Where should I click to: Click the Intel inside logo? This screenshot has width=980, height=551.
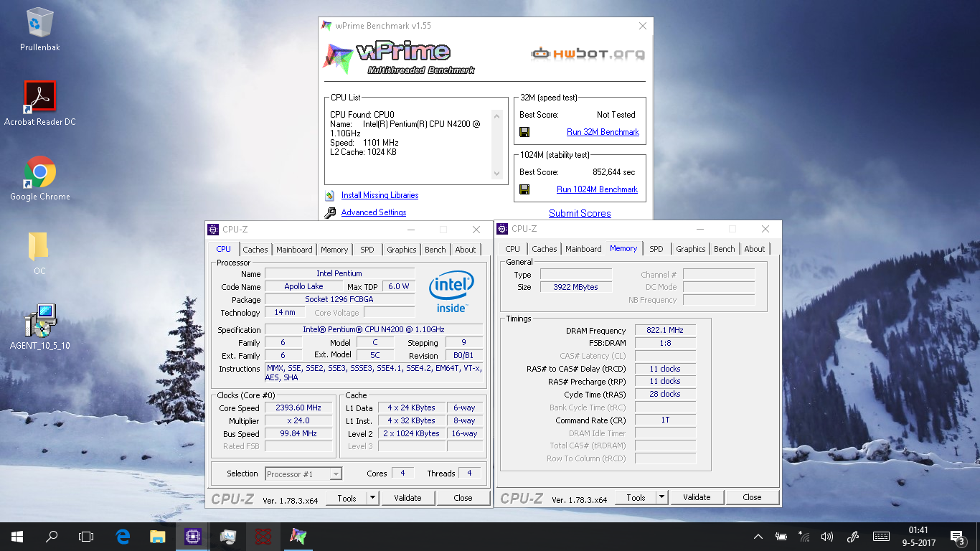pos(451,292)
